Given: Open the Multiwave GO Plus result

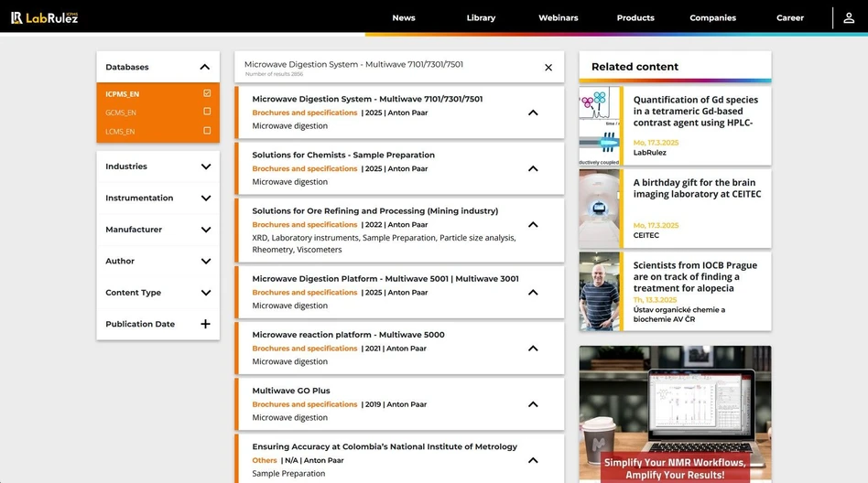Looking at the screenshot, I should pyautogui.click(x=291, y=391).
